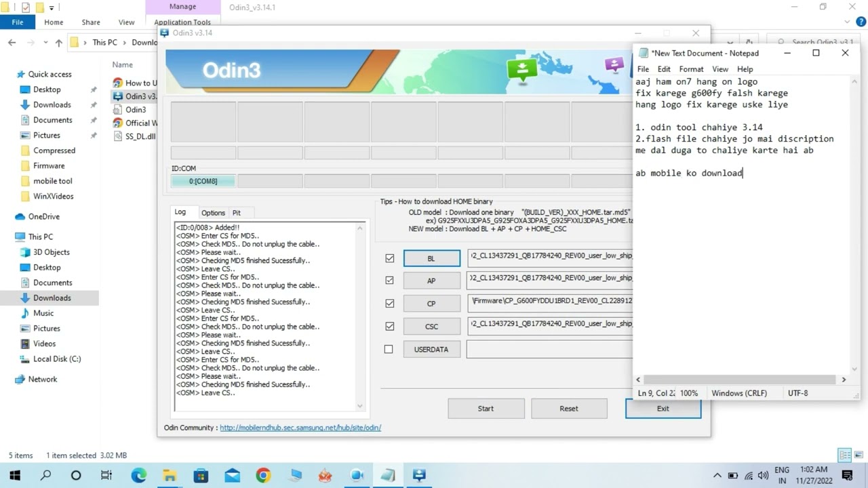Select This PC in Explorer sidebar

click(x=40, y=237)
